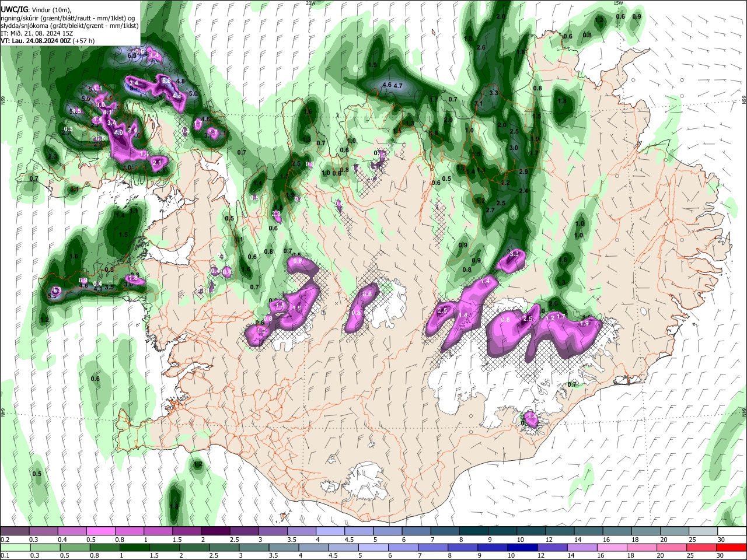Screen dimensions: 747x560
Task: Click the bright red swatch ending the lower legend
Action: [x=731, y=548]
